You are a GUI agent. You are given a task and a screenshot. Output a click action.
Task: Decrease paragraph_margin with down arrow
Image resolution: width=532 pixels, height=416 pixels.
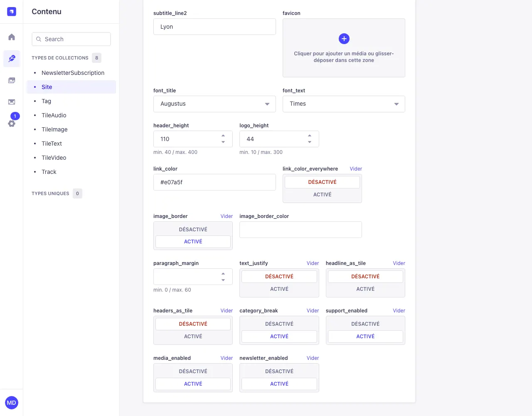[223, 280]
